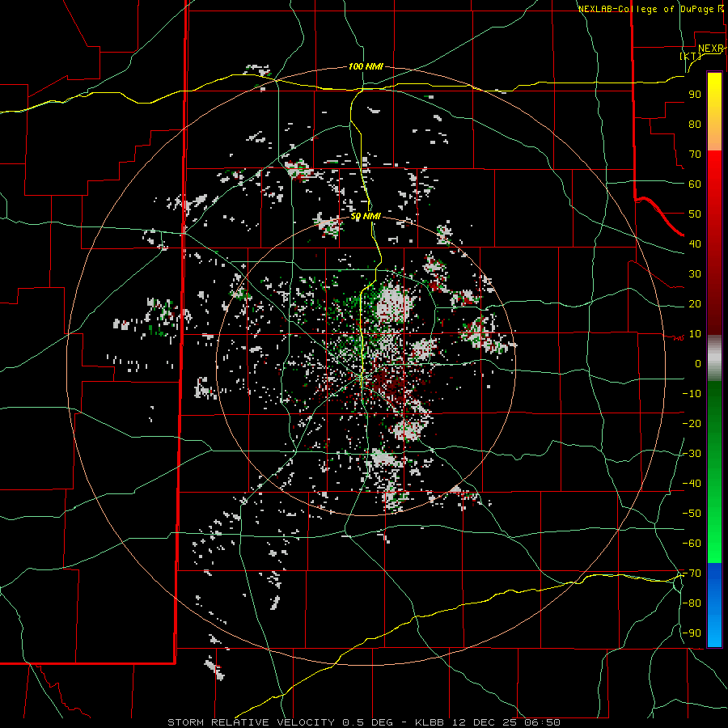
Task: Click the light orange segment of color bar
Action: point(714,138)
